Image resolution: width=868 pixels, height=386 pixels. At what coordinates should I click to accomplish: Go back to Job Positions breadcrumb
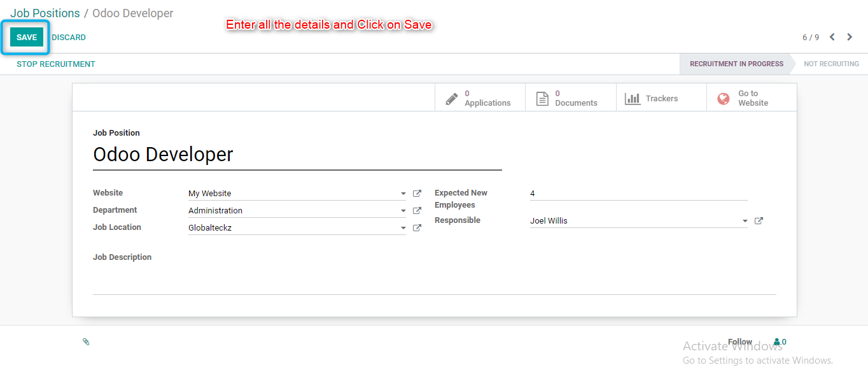(45, 13)
